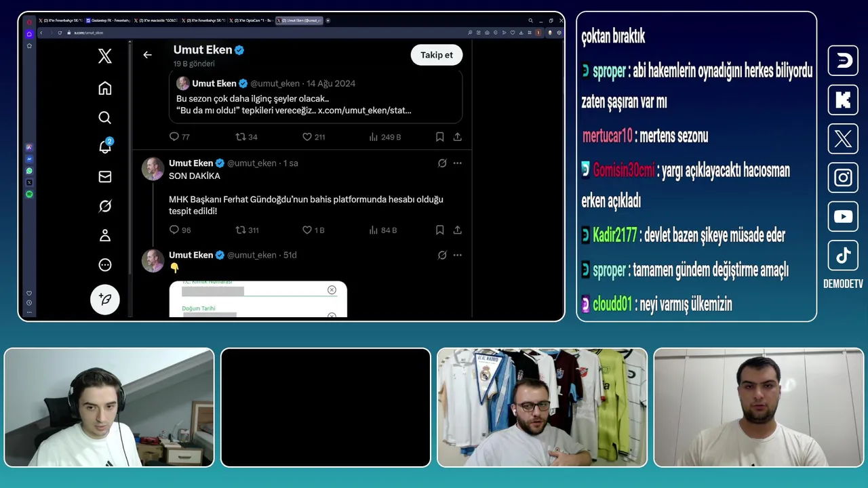
Task: Go to the X Home feed
Action: point(104,88)
